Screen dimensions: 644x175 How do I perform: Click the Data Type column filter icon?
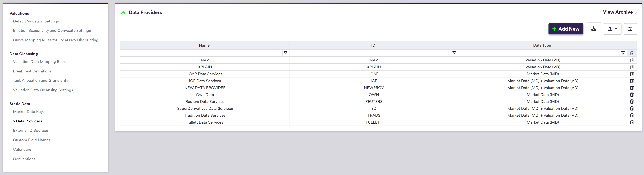tap(623, 53)
